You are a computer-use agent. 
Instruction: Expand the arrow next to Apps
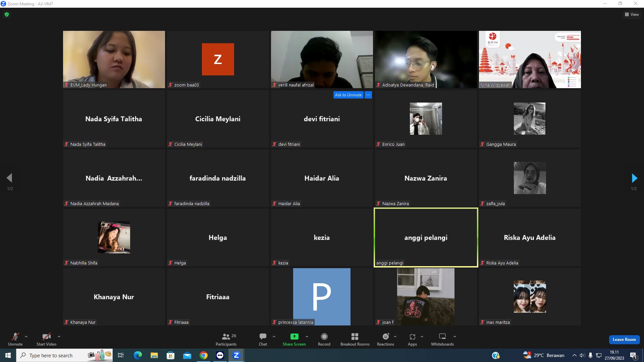coord(422,337)
